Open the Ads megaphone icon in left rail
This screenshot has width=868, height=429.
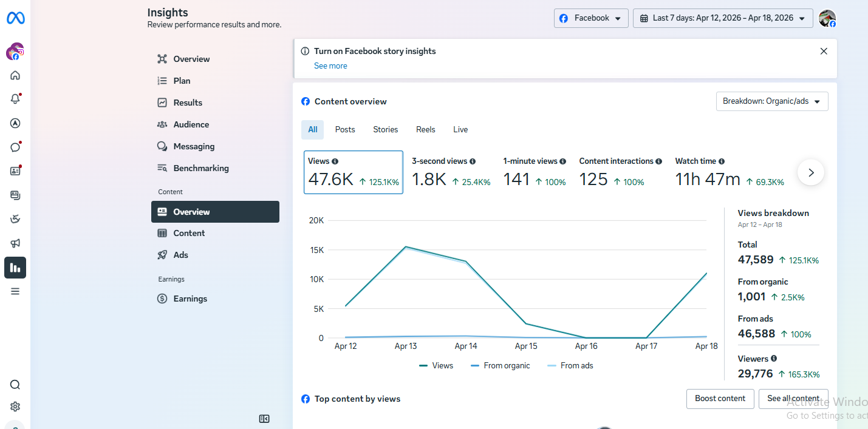click(x=15, y=243)
